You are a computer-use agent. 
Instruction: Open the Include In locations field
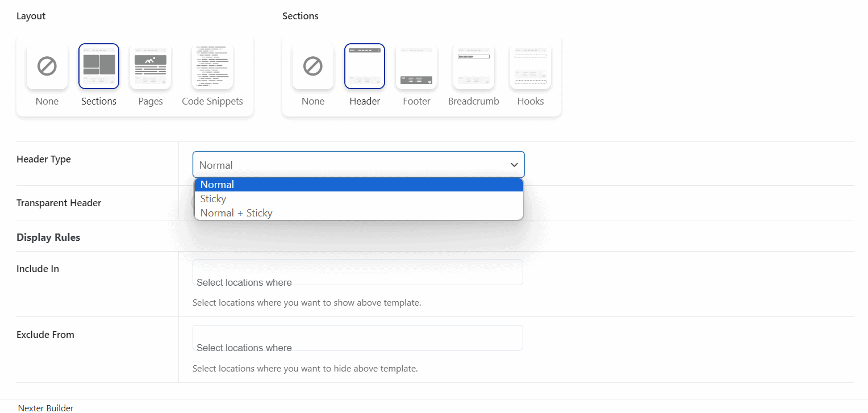coord(358,272)
